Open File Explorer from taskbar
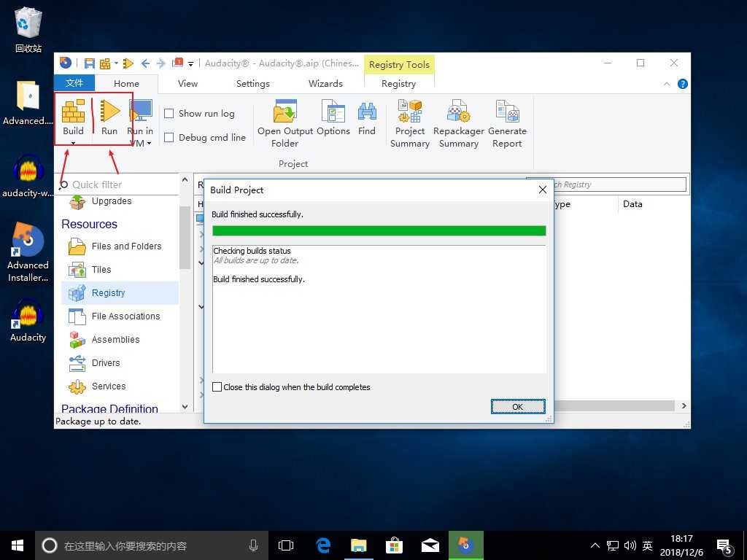Screen dimensions: 747x560 [359, 545]
